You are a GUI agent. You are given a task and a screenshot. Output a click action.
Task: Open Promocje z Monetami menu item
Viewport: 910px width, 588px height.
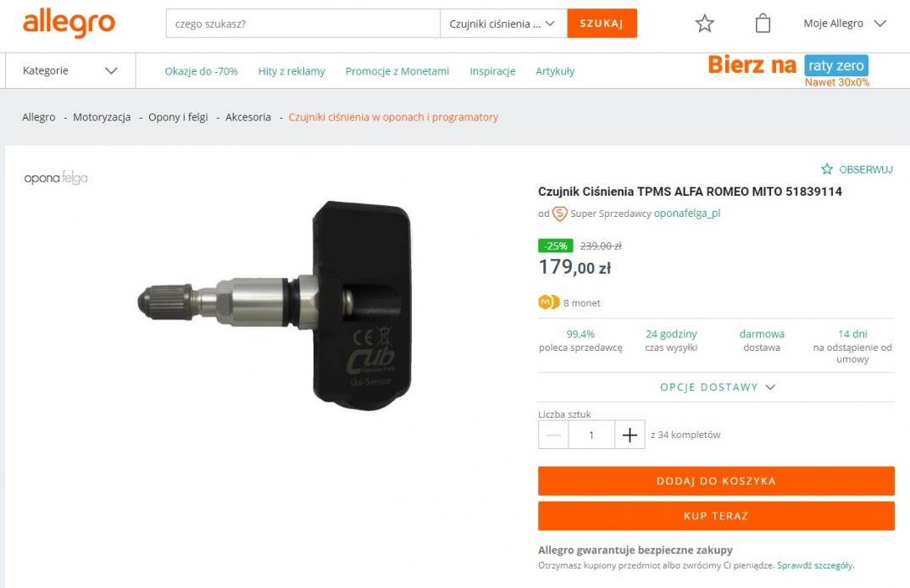pyautogui.click(x=397, y=71)
